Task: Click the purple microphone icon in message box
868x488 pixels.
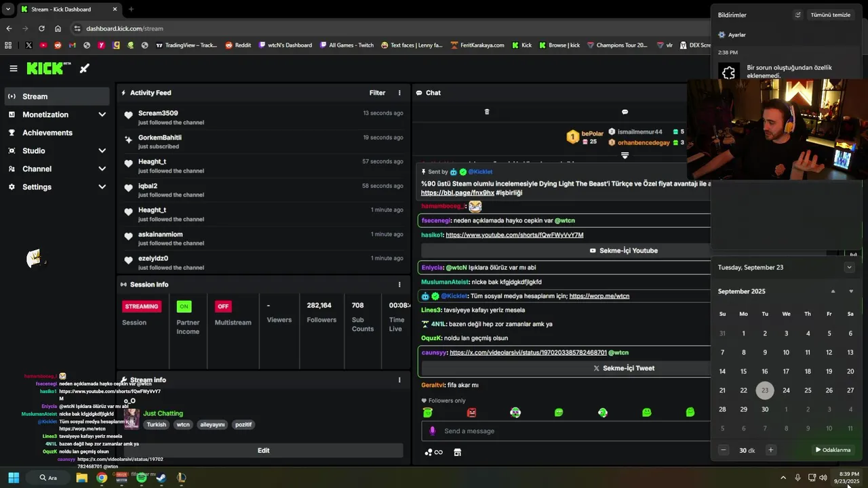Action: click(x=433, y=431)
